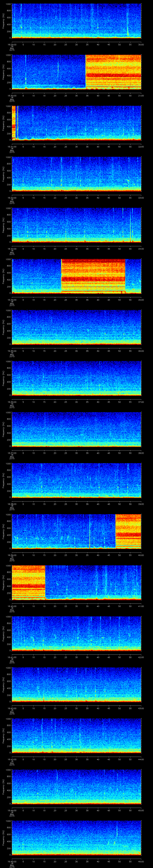Click the '46:00' end time label
Viewport: 153px width, 868px height.
click(x=141, y=861)
